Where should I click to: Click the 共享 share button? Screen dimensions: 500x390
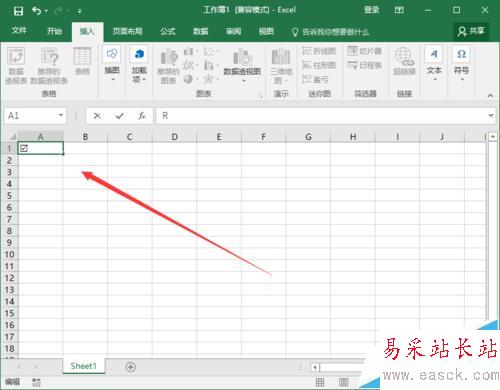(471, 31)
